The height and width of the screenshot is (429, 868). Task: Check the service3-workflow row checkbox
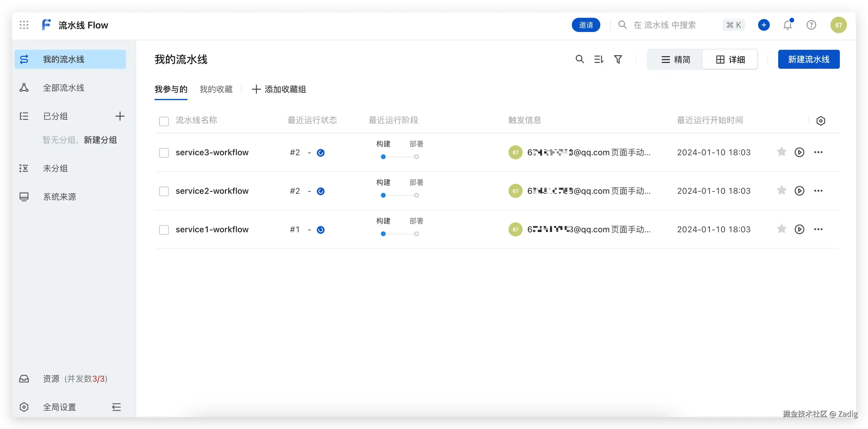click(x=164, y=153)
